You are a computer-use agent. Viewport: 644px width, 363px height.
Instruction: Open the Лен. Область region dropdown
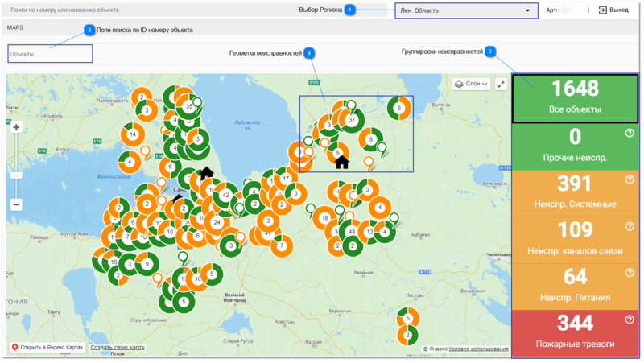466,10
